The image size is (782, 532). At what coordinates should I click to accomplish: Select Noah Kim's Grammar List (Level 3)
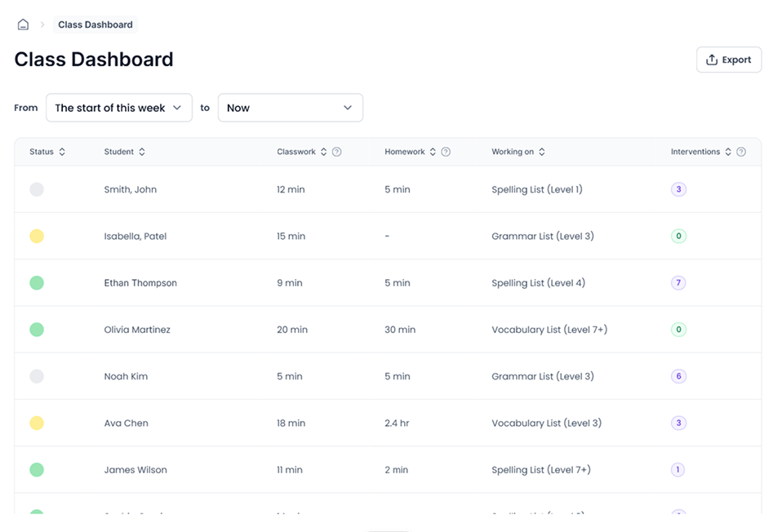coord(543,376)
